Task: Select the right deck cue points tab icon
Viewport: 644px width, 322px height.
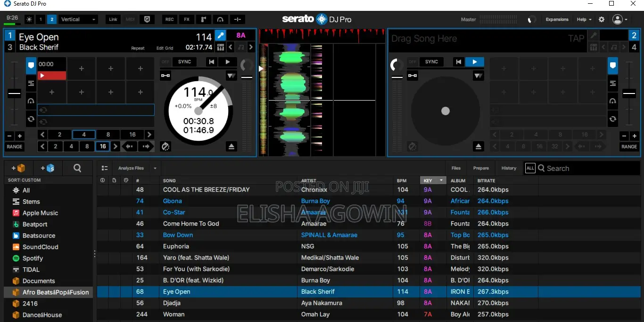Action: coord(613,66)
